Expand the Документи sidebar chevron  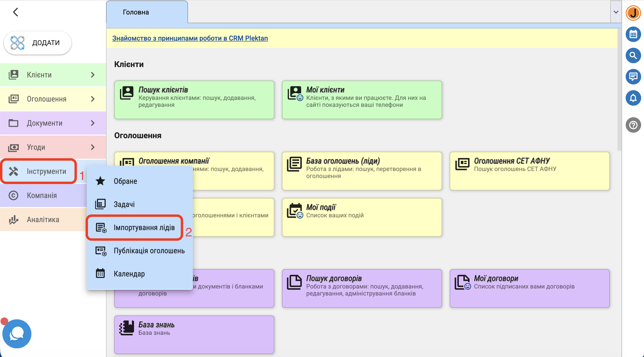click(93, 123)
